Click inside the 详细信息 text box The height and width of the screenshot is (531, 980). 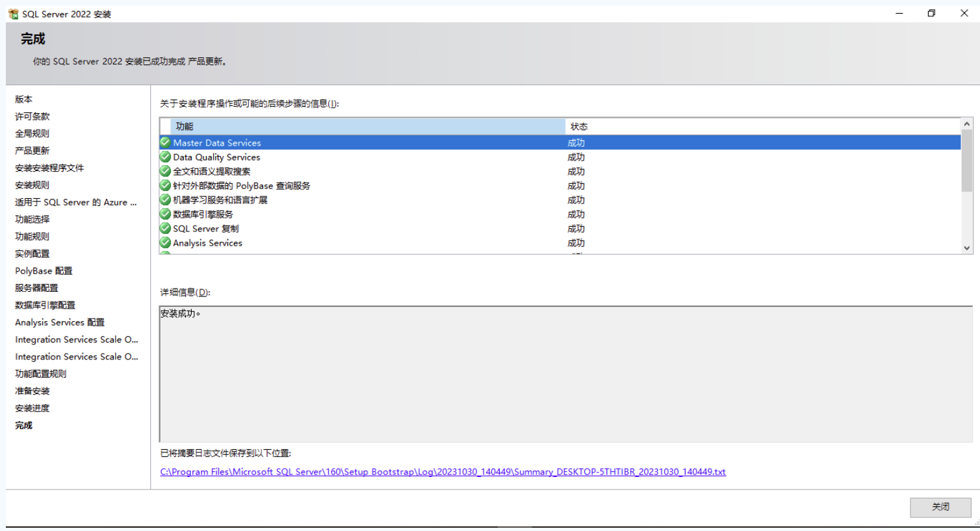tap(566, 374)
